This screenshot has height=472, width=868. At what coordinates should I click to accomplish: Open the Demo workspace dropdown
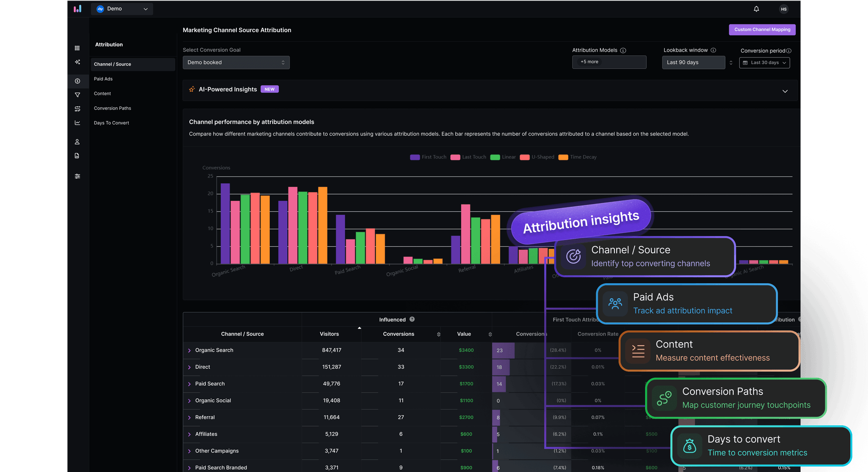[122, 9]
